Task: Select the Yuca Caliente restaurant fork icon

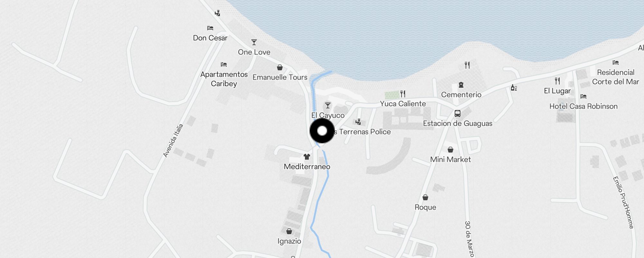Action: (403, 94)
